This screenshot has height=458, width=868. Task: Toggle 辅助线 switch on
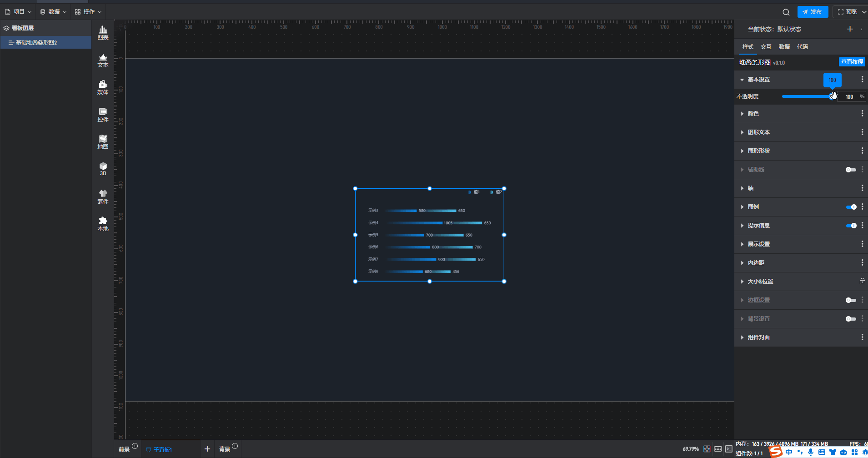pos(851,170)
